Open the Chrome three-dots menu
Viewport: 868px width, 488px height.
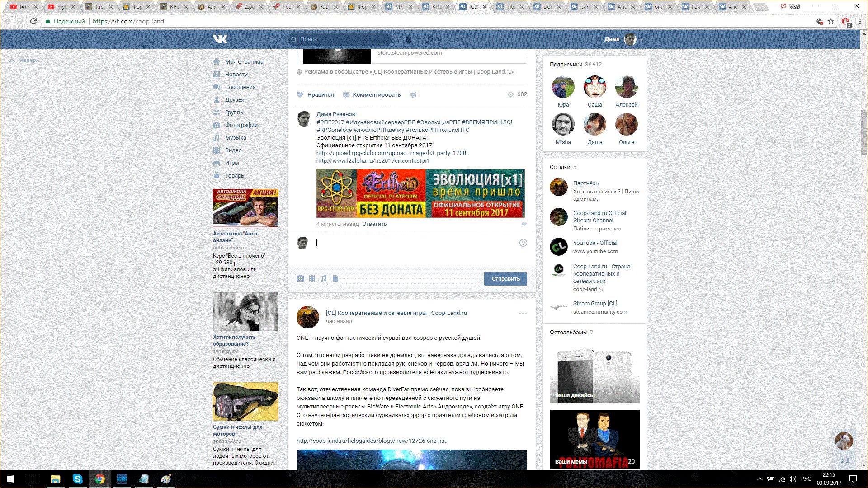coord(860,21)
